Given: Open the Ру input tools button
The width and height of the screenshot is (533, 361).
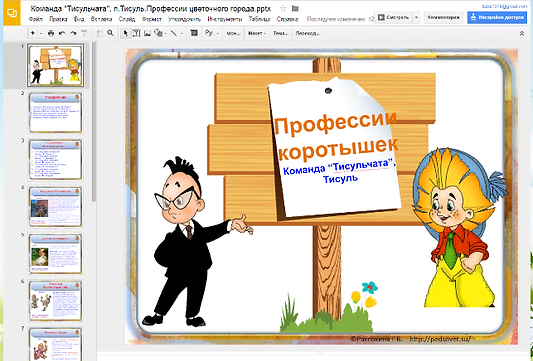Looking at the screenshot, I should pyautogui.click(x=208, y=33).
